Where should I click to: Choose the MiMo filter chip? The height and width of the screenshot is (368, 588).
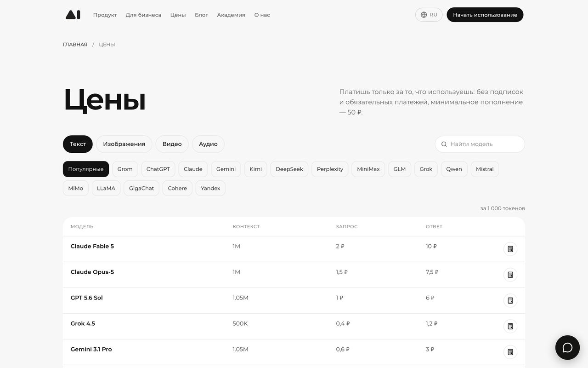(75, 188)
